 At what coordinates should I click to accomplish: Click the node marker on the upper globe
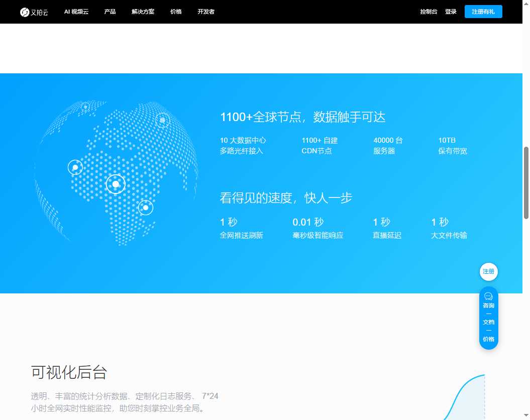click(162, 120)
